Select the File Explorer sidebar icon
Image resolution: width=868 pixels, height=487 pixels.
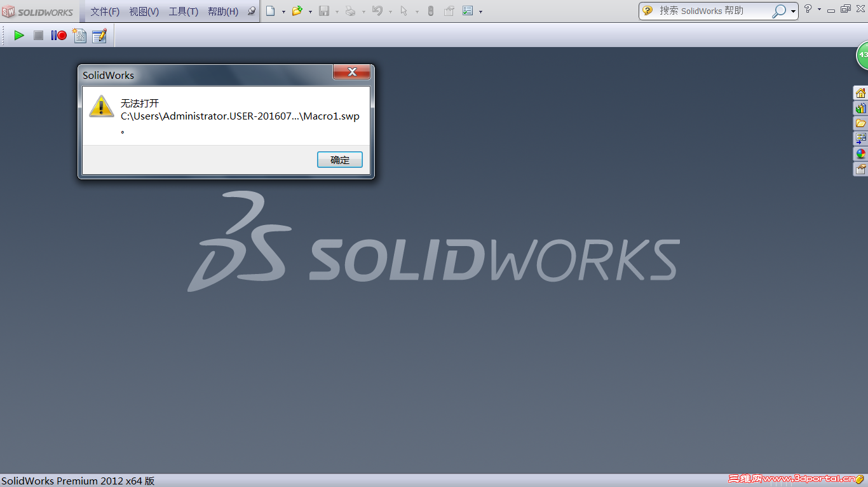pos(860,123)
